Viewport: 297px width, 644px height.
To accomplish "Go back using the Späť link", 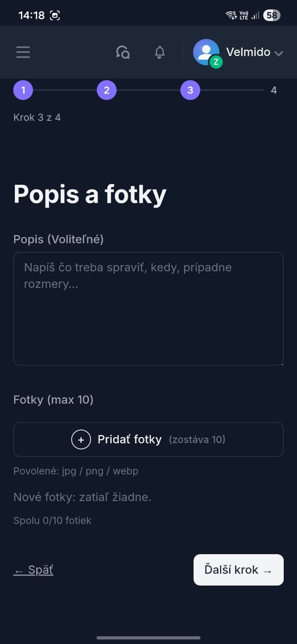I will (32, 569).
